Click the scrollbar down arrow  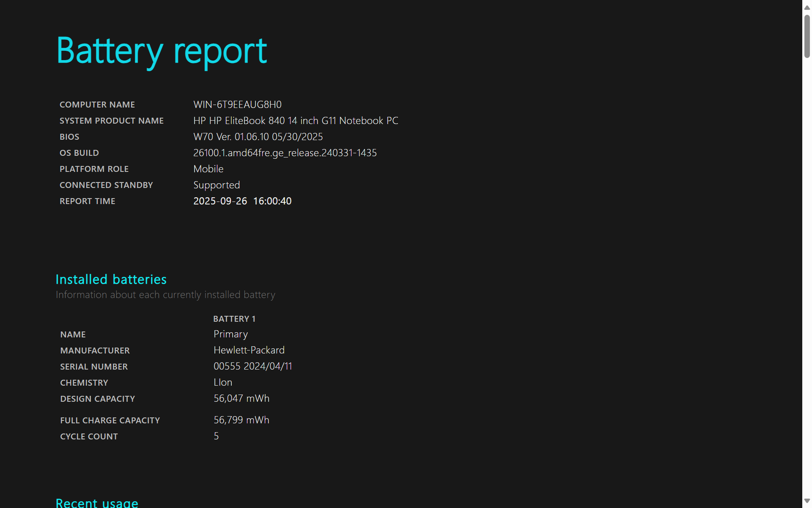807,501
